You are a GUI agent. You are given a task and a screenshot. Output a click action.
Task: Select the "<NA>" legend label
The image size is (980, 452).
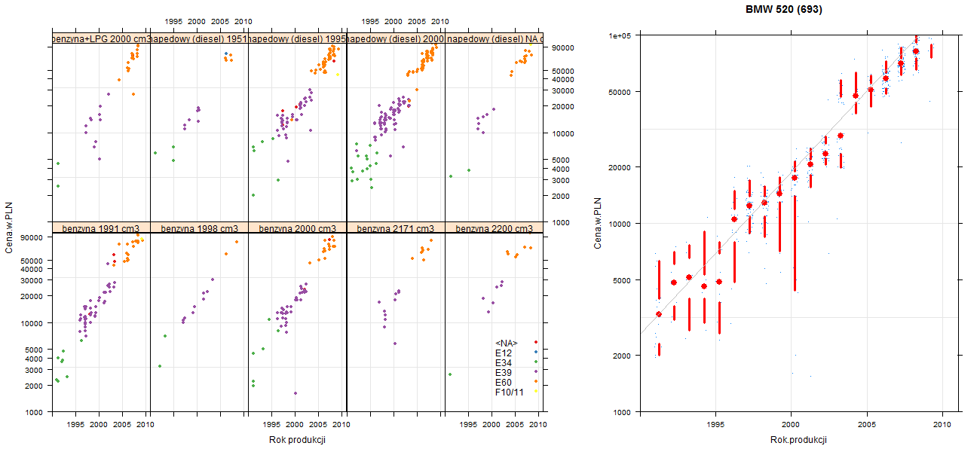coord(507,343)
